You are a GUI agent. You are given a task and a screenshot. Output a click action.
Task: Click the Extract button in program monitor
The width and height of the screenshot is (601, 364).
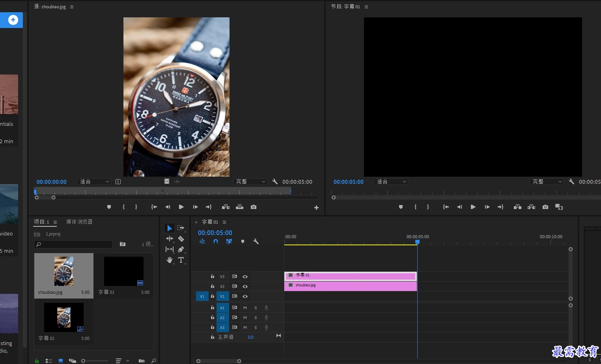tap(532, 207)
